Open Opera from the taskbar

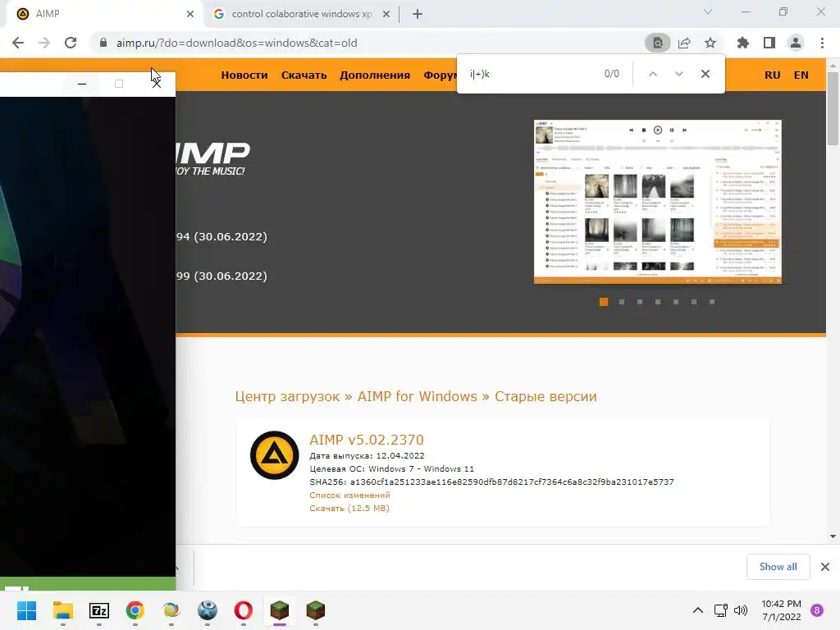click(x=243, y=610)
